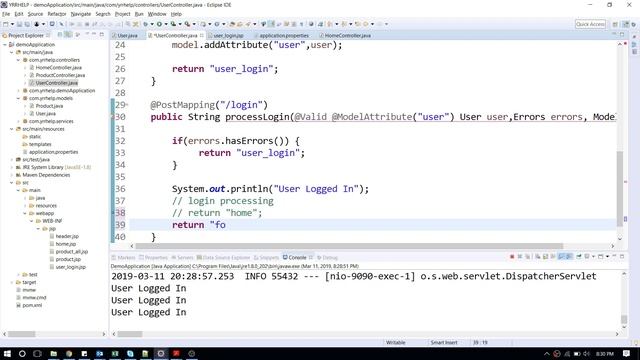The height and width of the screenshot is (360, 640).
Task: Select pom.xml in the project tree
Action: point(32,305)
